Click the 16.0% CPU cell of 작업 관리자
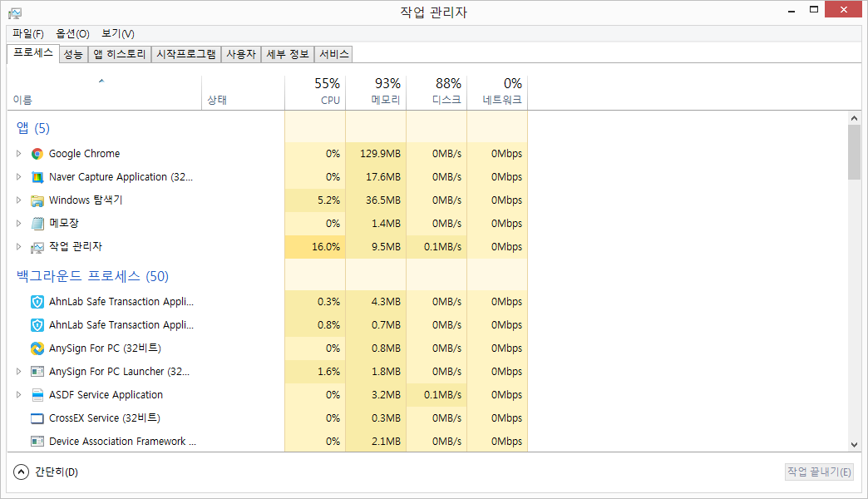This screenshot has width=868, height=499. click(x=315, y=246)
